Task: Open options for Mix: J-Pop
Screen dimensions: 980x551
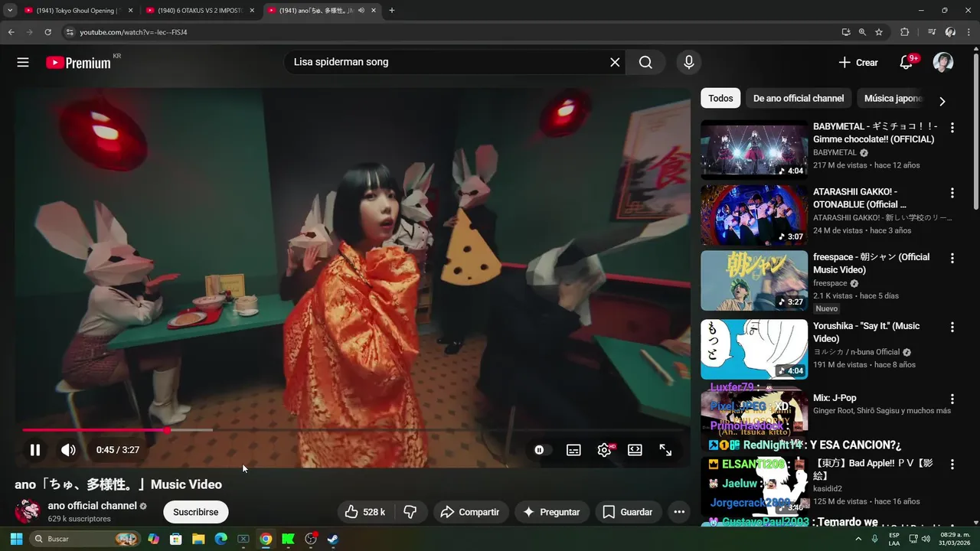Action: click(952, 399)
